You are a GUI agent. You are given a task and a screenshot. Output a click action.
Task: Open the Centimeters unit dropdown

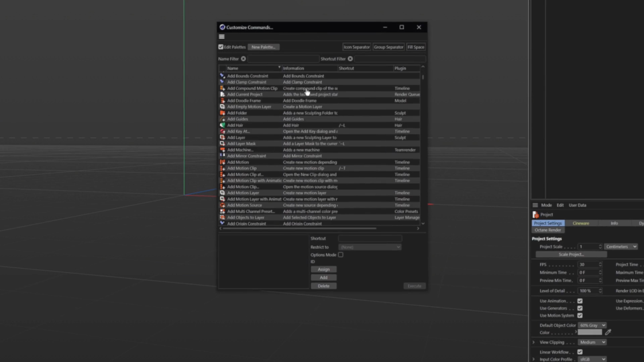pos(621,247)
